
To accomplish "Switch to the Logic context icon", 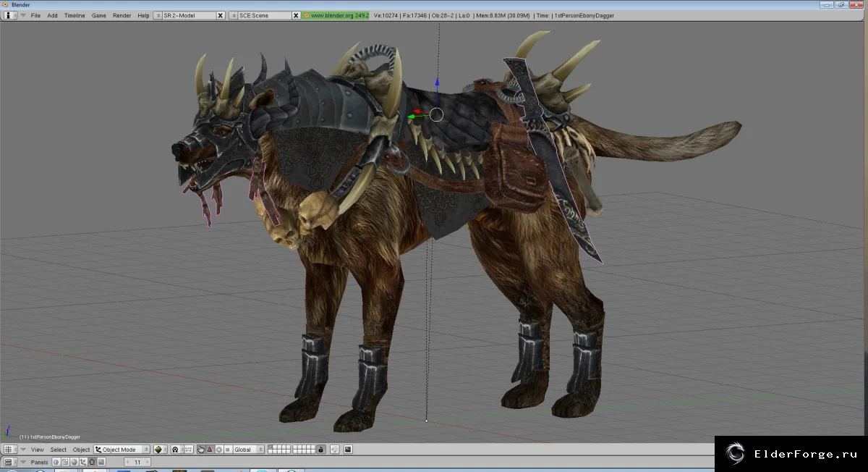I will coord(56,462).
